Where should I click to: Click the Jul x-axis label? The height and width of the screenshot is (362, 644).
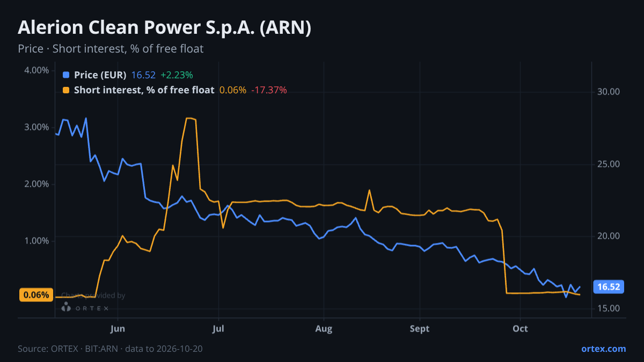pyautogui.click(x=218, y=329)
